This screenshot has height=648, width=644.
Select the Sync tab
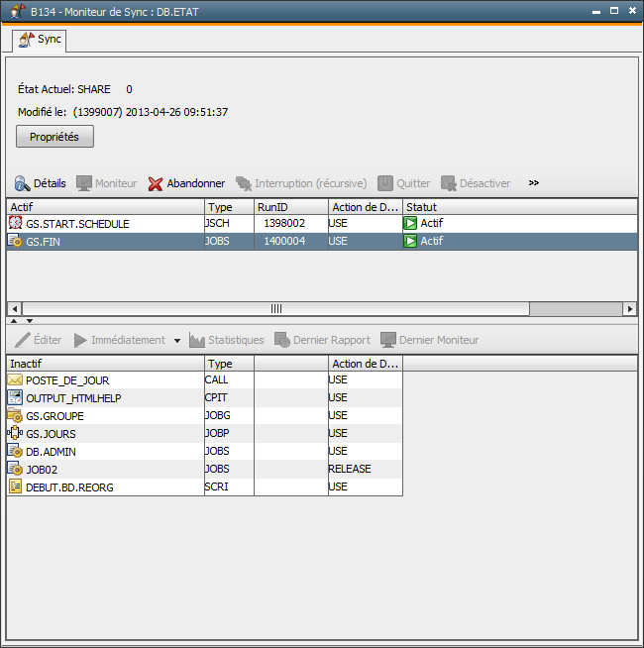40,40
